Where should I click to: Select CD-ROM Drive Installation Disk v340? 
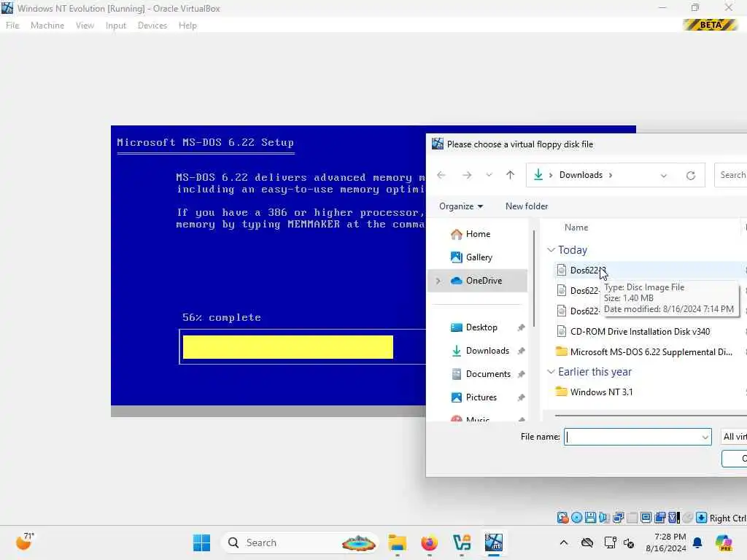(639, 332)
